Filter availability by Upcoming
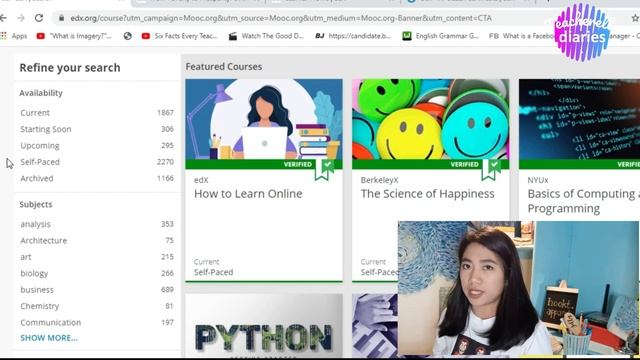This screenshot has height=360, width=640. (x=40, y=146)
